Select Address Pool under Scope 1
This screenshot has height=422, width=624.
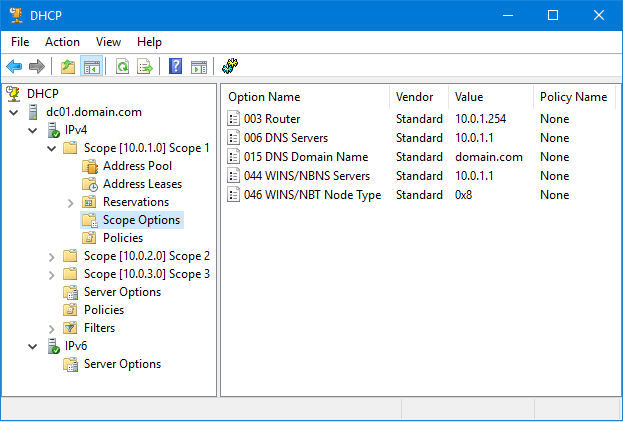coord(137,166)
